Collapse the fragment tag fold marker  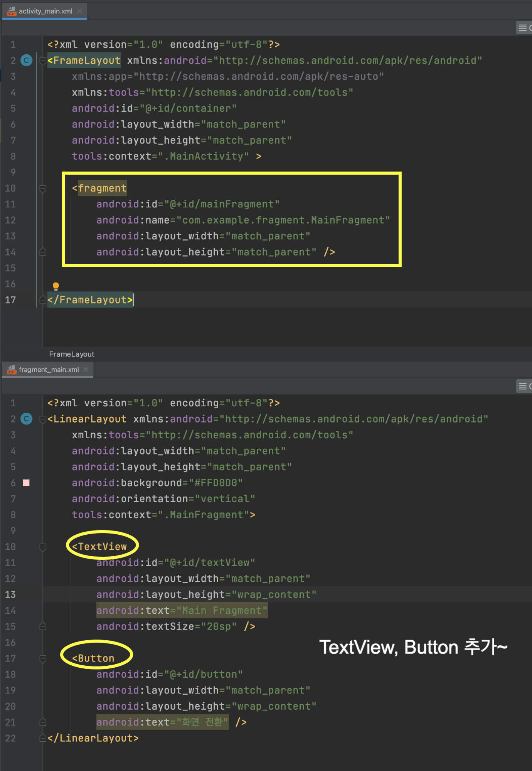(43, 189)
